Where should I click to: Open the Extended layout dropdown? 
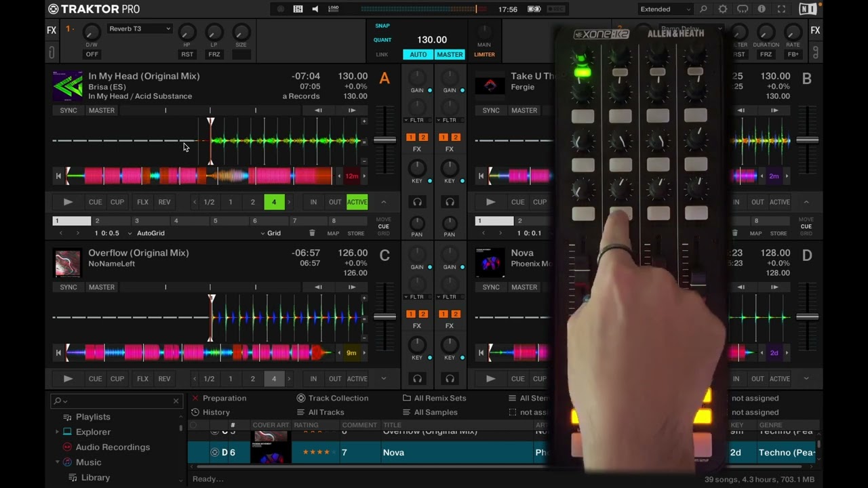[665, 9]
